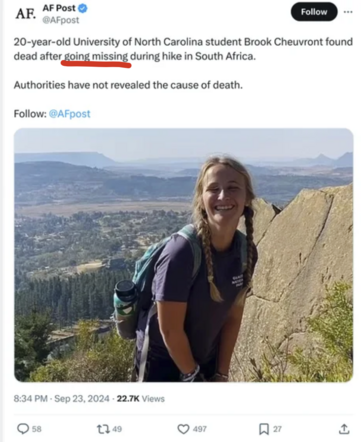Click the 8:34 PM Sep 23, 2024 timestamp
361x442 pixels.
point(62,399)
